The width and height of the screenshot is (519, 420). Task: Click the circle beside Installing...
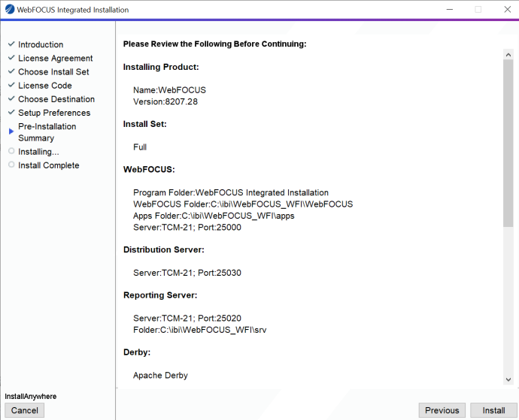tap(11, 151)
